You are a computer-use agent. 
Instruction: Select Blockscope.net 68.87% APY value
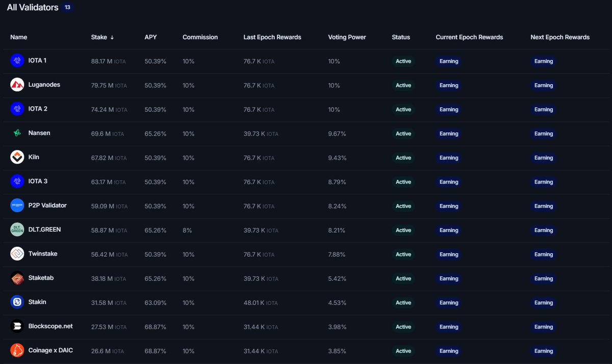coord(156,327)
